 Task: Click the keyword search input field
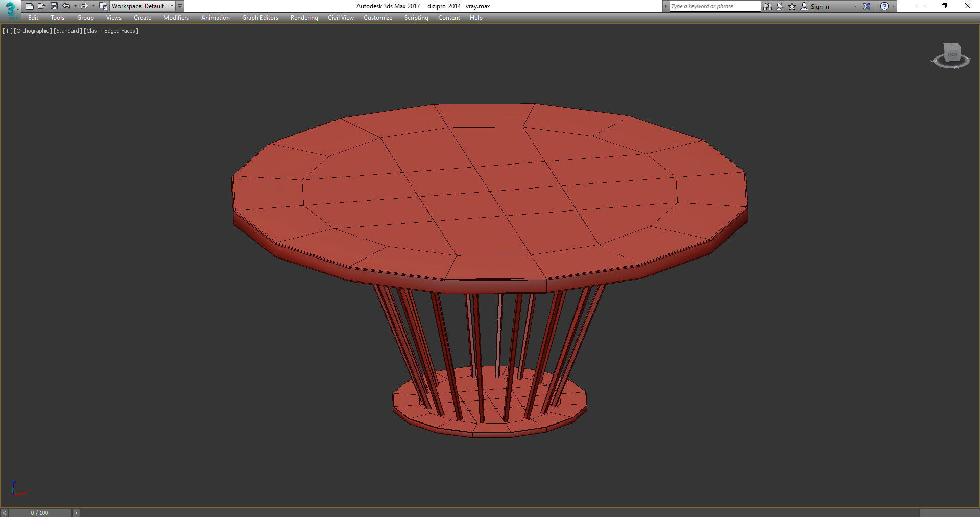click(x=715, y=6)
